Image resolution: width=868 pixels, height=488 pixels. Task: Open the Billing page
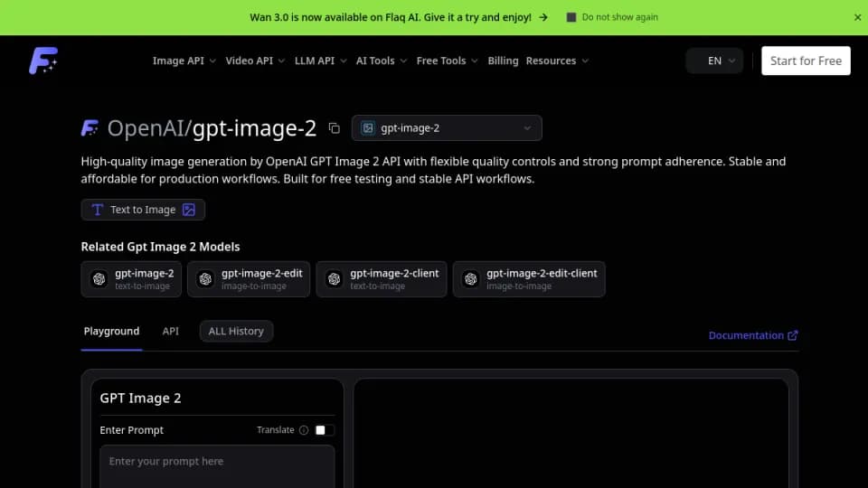click(503, 61)
